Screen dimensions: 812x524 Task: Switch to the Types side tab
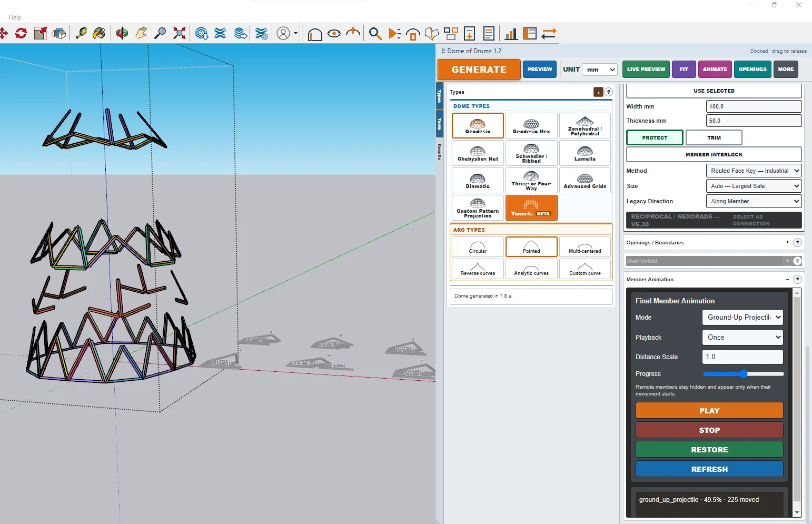(x=440, y=96)
